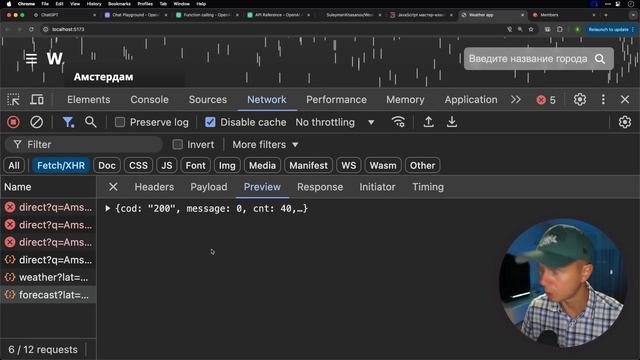The height and width of the screenshot is (360, 640).
Task: Filter requests by Other type
Action: click(x=422, y=165)
